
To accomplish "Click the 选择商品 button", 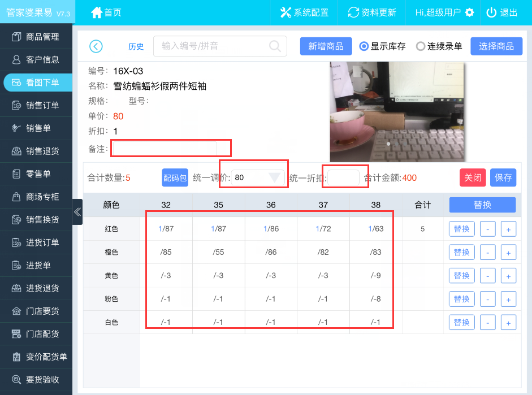I will click(x=496, y=46).
